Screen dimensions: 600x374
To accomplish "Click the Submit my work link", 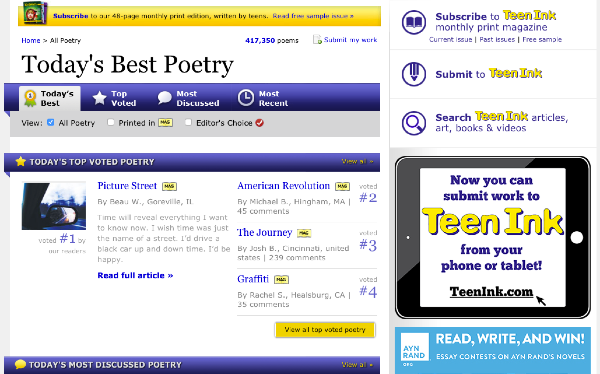I will coord(350,40).
